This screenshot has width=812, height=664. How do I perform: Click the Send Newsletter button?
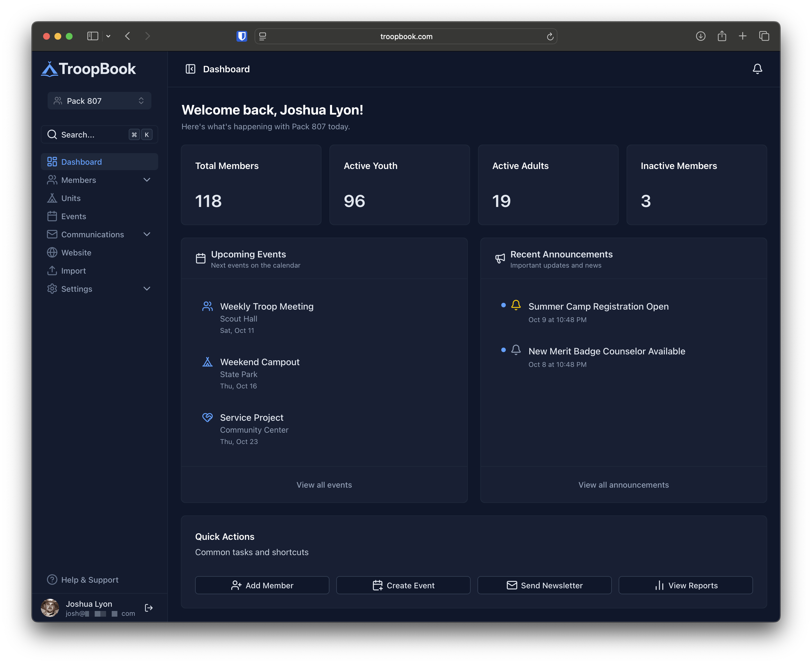(544, 585)
